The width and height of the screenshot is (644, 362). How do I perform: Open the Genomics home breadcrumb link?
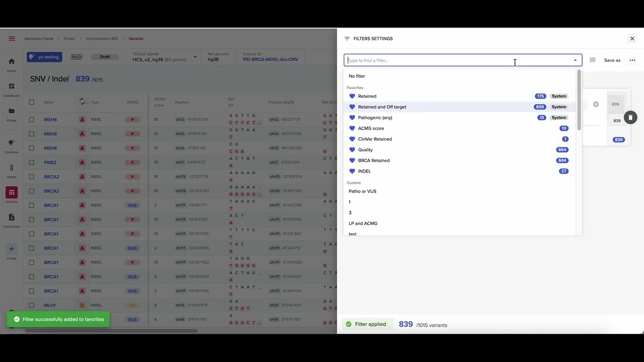click(x=39, y=39)
